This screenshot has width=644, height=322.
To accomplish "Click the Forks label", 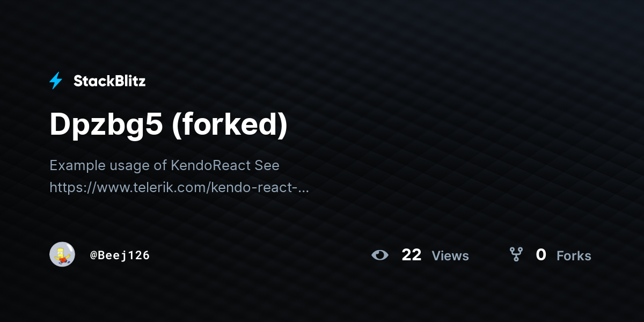I will (x=574, y=256).
